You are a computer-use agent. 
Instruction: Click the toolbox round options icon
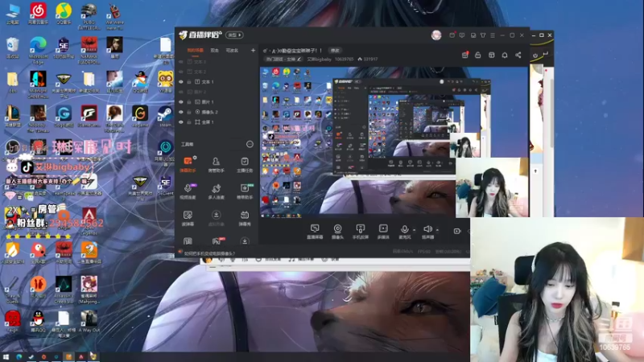[250, 144]
